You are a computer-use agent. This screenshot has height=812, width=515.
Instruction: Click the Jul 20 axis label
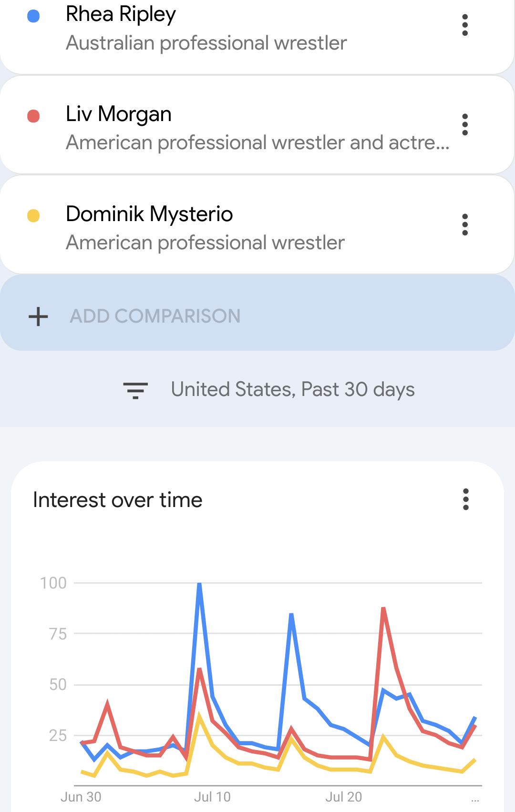pos(344,797)
